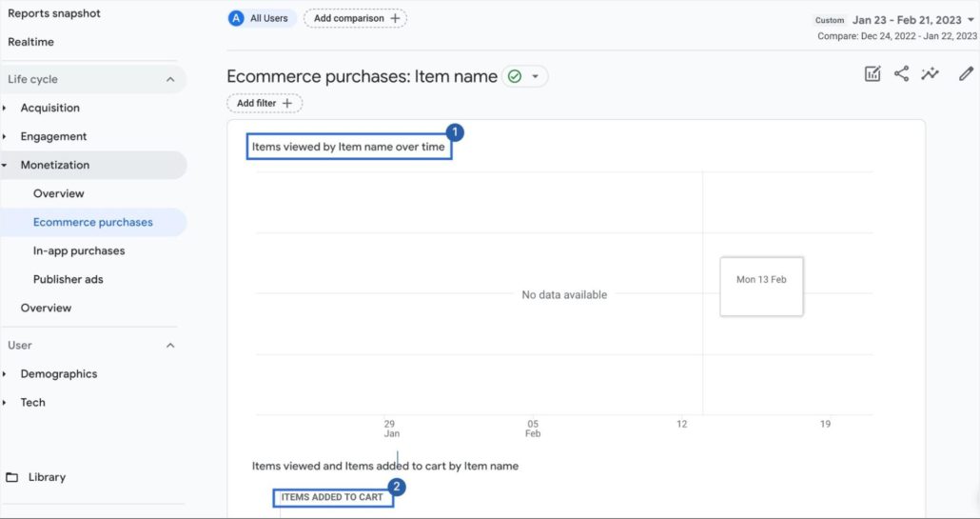
Task: Open Publisher ads report
Action: tap(69, 280)
